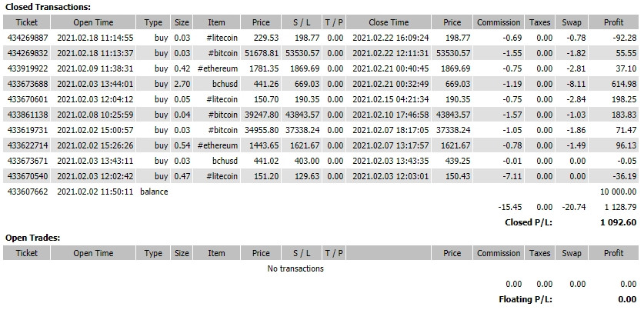
Task: Click ticket 433919922 ethereum trade
Action: 321,68
